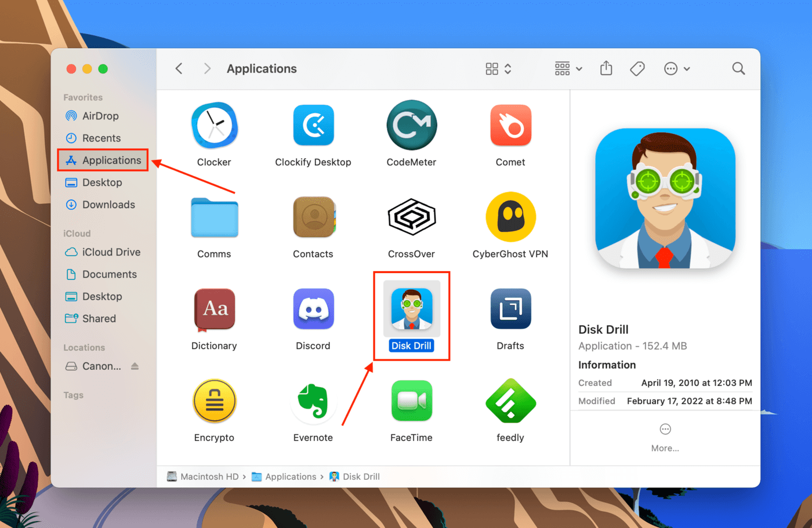Go back with the left chevron button
The image size is (812, 528).
pyautogui.click(x=179, y=68)
